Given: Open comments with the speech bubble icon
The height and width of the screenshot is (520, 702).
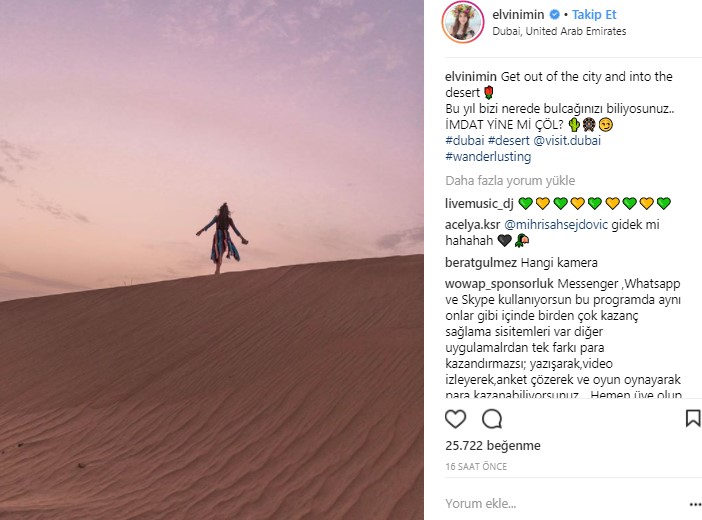Looking at the screenshot, I should click(492, 419).
